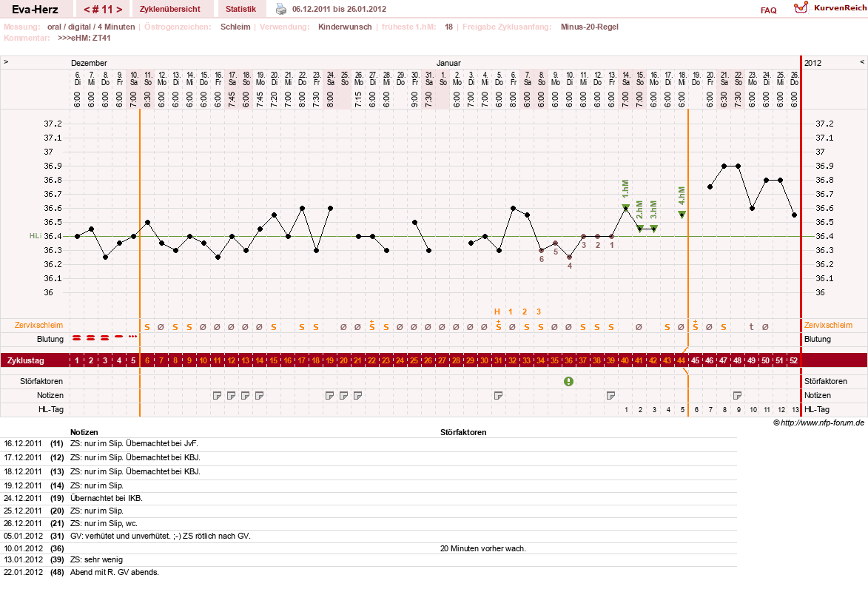Click the note 'ZS: sehr wenig'

point(96,559)
